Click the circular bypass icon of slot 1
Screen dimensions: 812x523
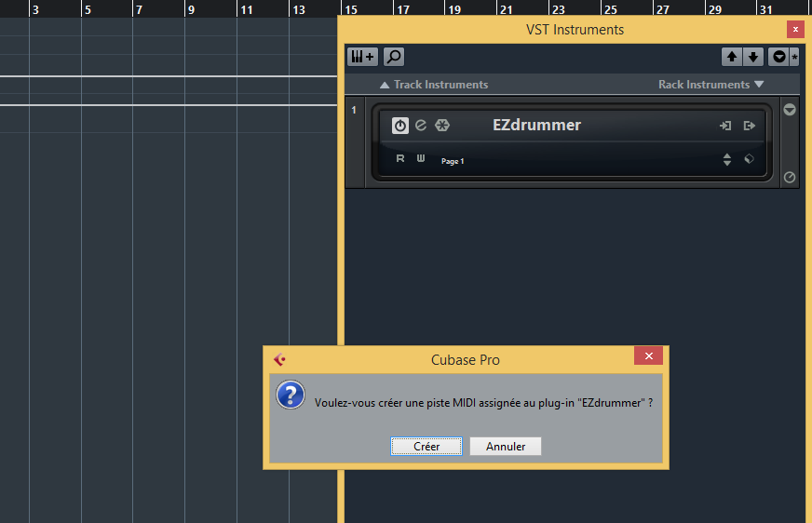point(790,178)
